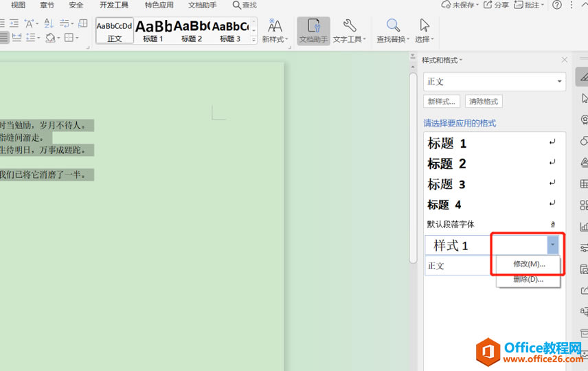Select 默认段落字体 in the styles list
The height and width of the screenshot is (371, 588).
click(495, 225)
